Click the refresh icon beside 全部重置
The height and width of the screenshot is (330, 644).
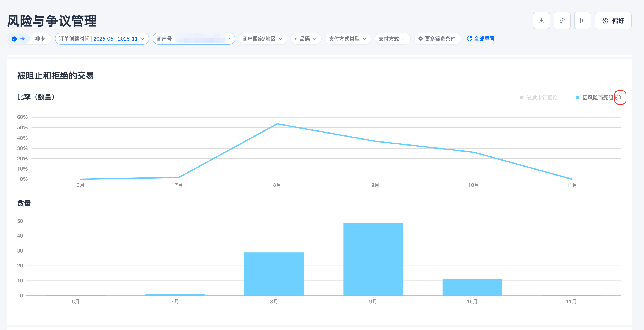[469, 39]
